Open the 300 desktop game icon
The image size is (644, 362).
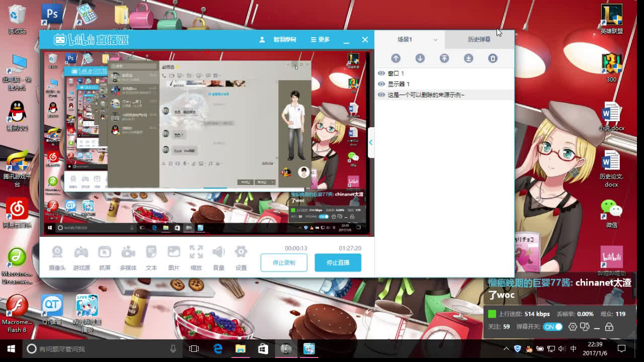(611, 67)
